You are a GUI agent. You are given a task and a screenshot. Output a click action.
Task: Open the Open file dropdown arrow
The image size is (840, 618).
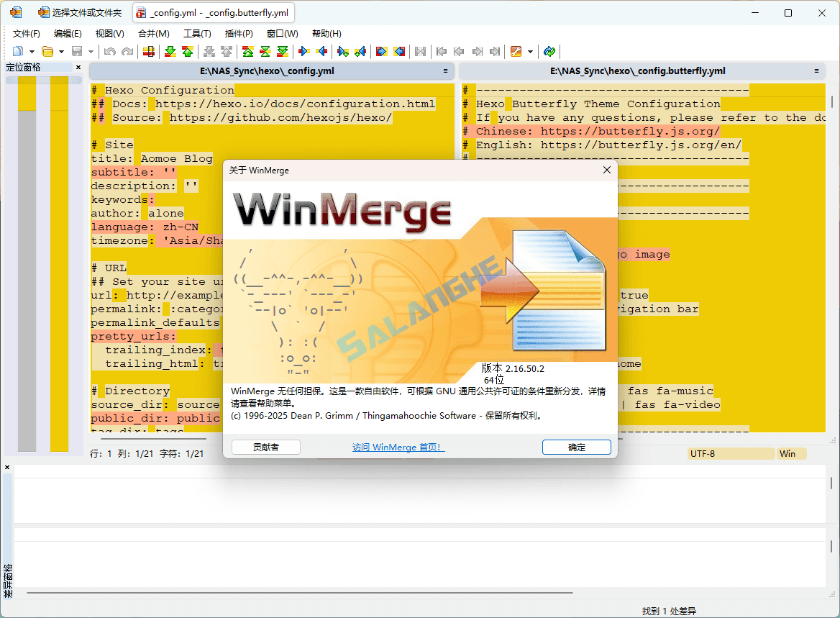pyautogui.click(x=61, y=51)
